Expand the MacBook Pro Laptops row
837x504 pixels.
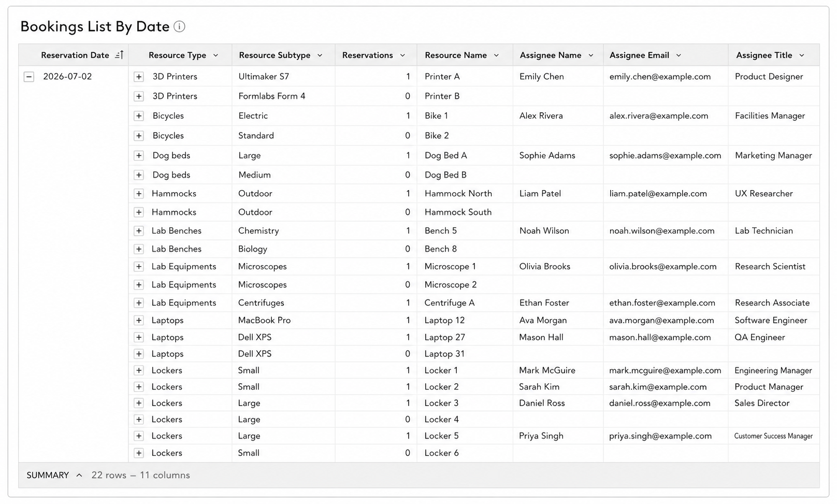(x=138, y=321)
